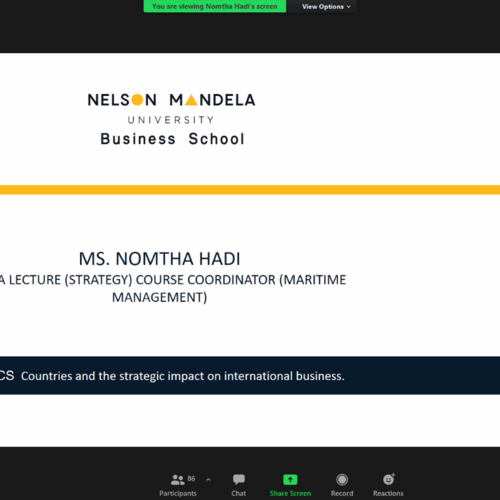Click the Chat speech bubble icon
The width and height of the screenshot is (500, 500).
[239, 480]
